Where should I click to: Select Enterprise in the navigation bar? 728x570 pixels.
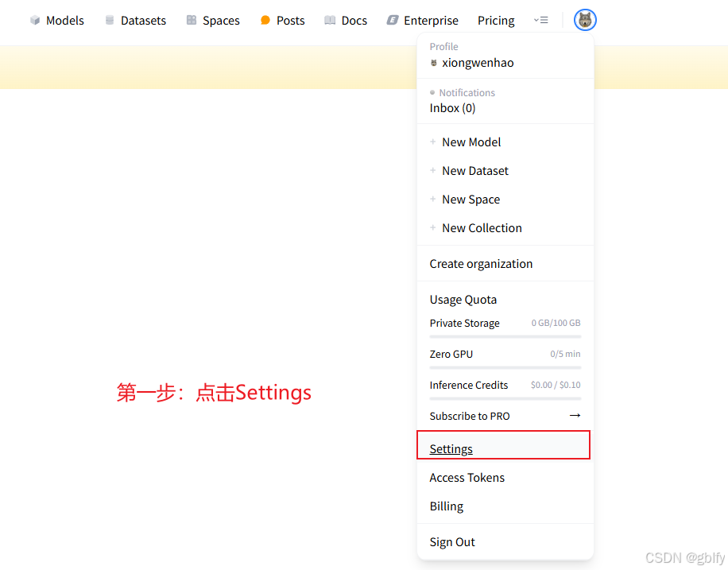point(431,21)
